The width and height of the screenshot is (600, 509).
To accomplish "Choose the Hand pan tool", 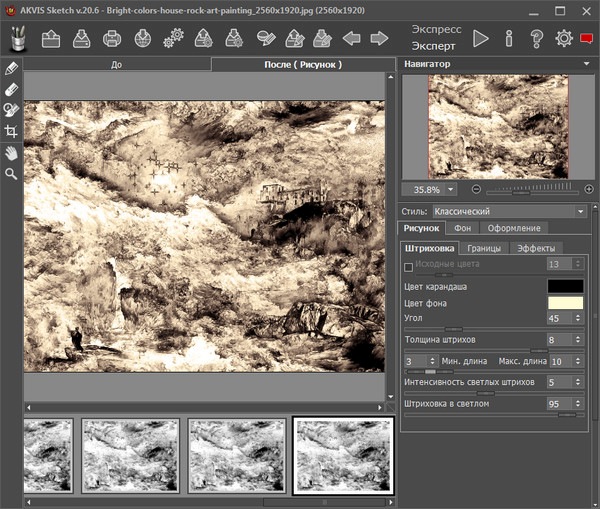I will click(x=11, y=152).
